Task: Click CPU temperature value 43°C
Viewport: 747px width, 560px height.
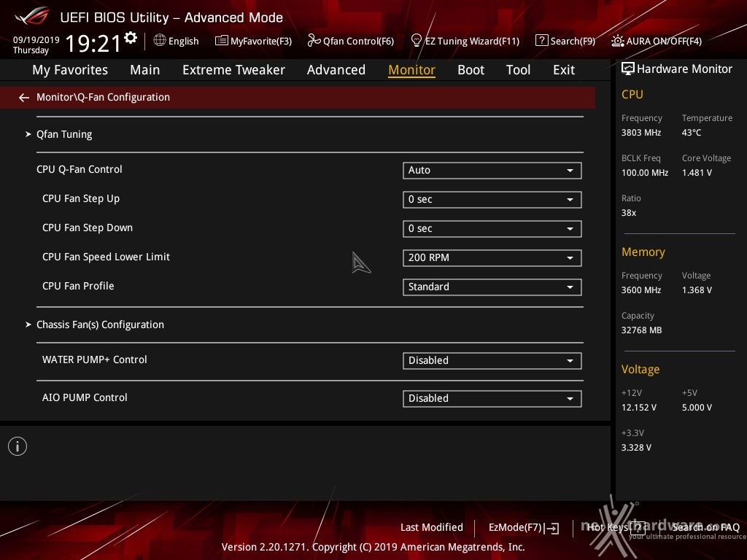Action: pyautogui.click(x=692, y=133)
